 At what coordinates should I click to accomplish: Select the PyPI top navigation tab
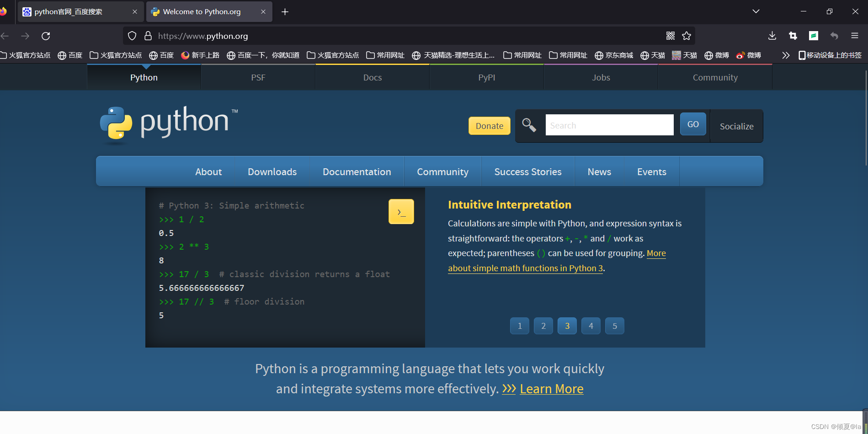(x=487, y=77)
